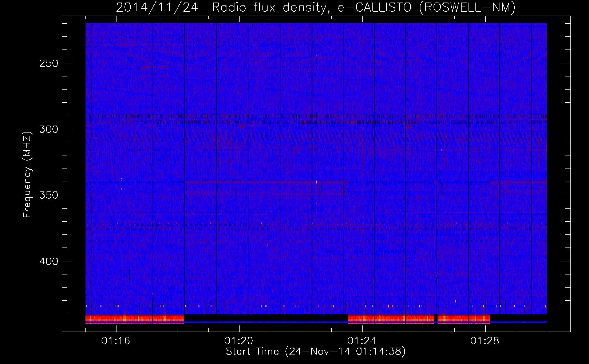
Task: Click the 01:20 time tick label
Action: [x=239, y=341]
